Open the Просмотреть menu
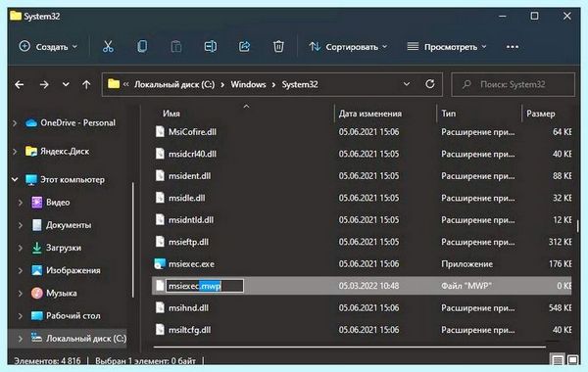 click(447, 47)
